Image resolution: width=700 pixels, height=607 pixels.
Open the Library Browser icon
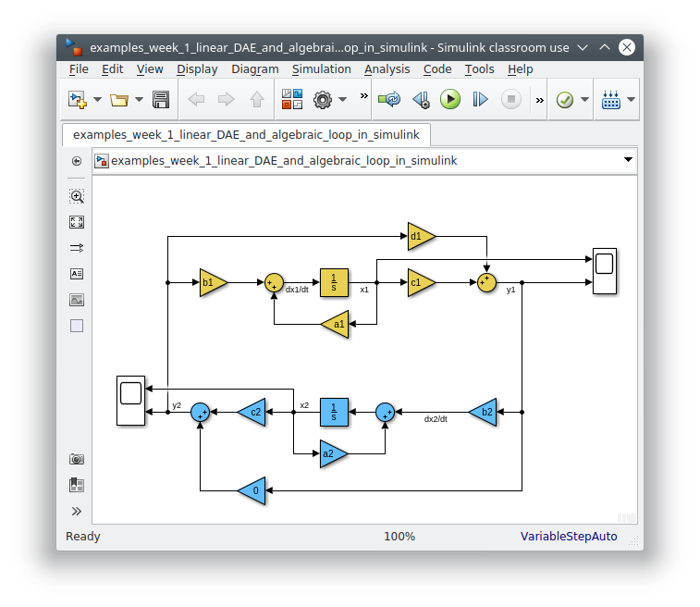click(292, 99)
